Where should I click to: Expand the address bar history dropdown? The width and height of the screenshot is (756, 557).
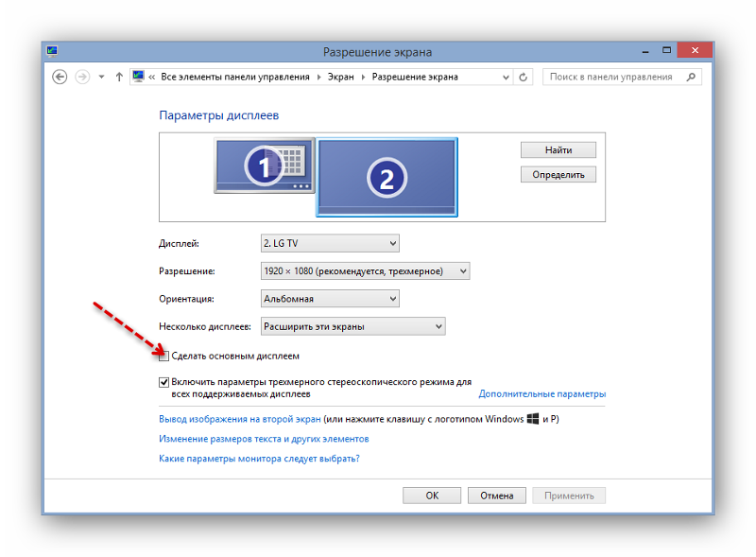point(506,78)
